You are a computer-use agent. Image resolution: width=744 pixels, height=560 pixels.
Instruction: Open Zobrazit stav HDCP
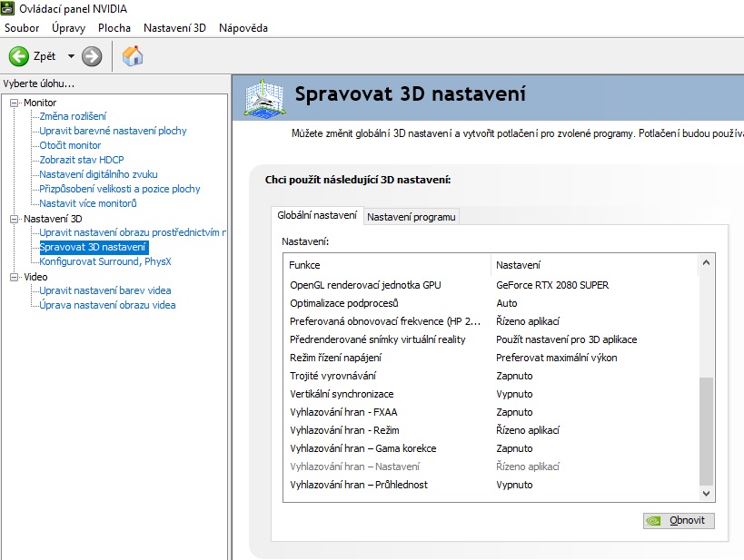pos(82,160)
